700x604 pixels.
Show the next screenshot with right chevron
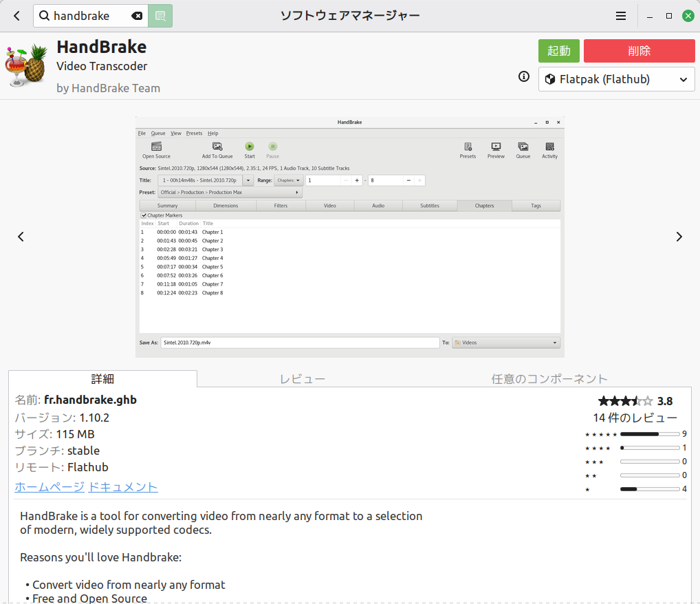click(679, 236)
